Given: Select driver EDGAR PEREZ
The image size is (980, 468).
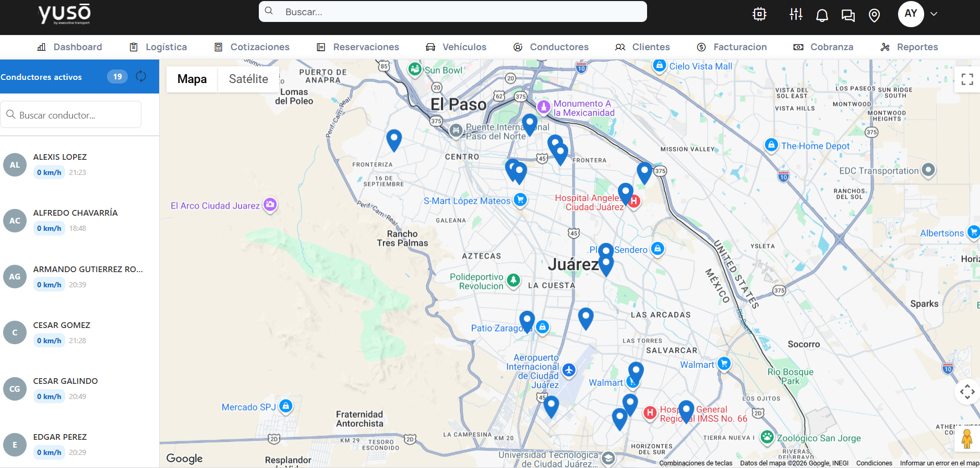Looking at the screenshot, I should point(79,444).
